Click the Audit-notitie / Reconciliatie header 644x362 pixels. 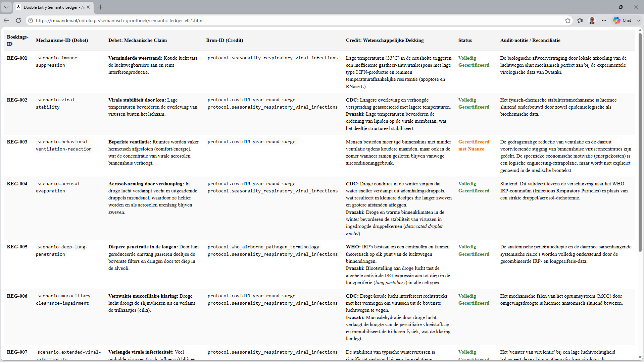[530, 40]
